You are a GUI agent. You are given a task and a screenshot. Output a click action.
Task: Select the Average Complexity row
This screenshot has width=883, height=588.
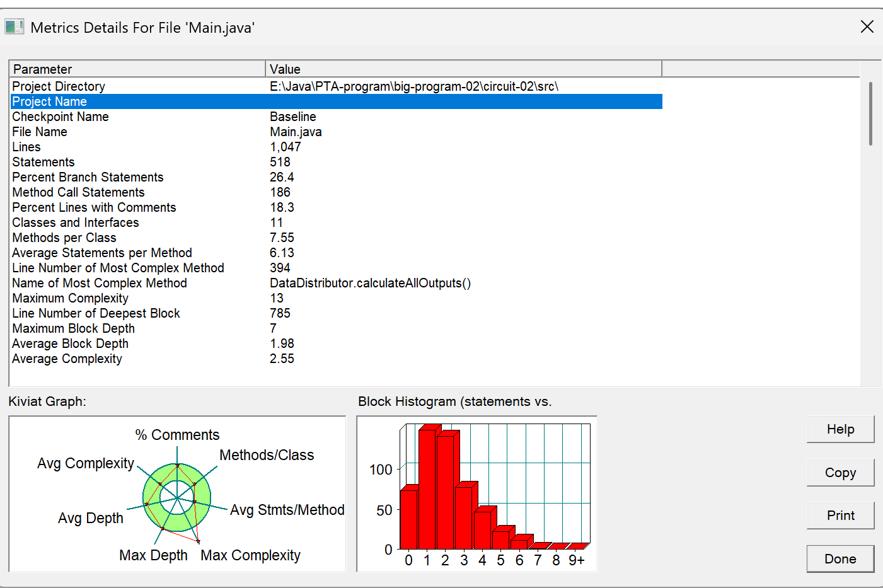point(337,359)
